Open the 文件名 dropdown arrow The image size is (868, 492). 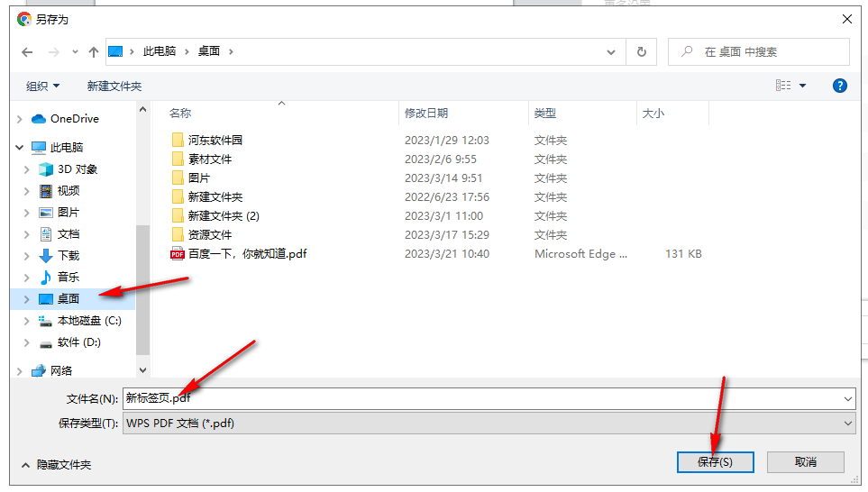click(x=847, y=399)
